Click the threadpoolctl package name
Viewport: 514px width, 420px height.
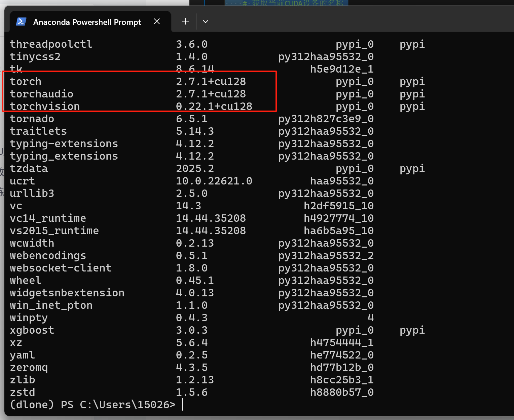(51, 44)
